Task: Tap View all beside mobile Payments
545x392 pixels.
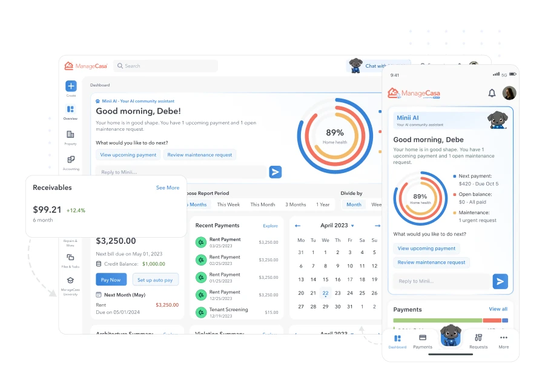Action: (498, 309)
